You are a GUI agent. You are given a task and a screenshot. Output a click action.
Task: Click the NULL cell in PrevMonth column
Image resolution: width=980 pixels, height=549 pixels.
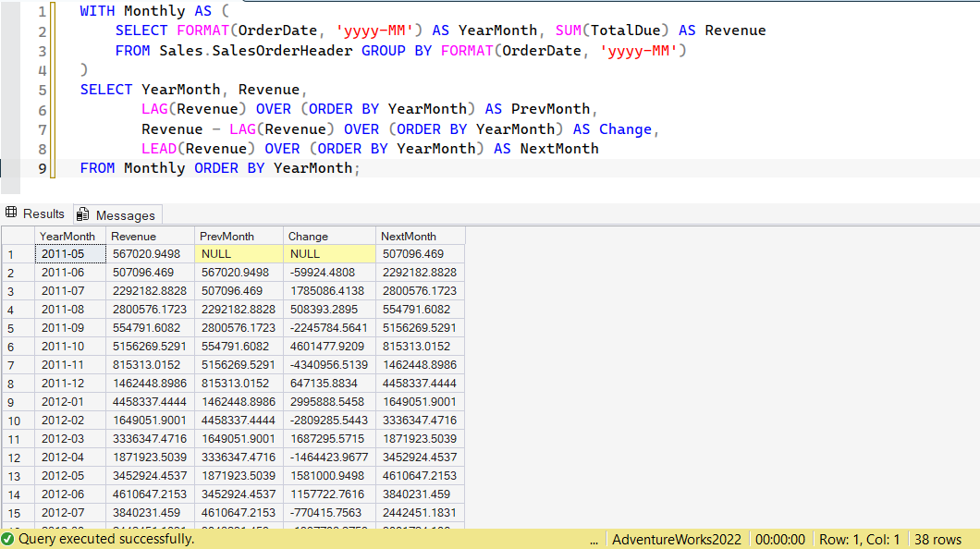click(x=239, y=253)
